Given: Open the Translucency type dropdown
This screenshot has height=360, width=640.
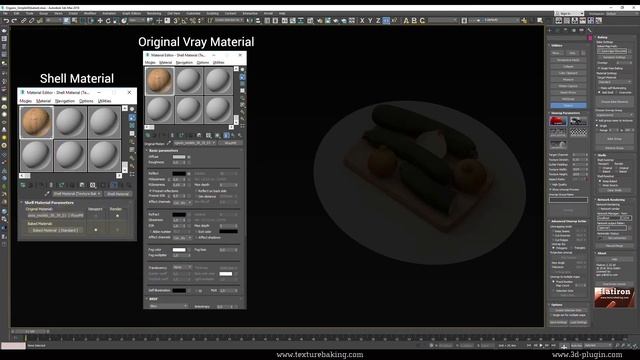Looking at the screenshot, I should point(182,267).
